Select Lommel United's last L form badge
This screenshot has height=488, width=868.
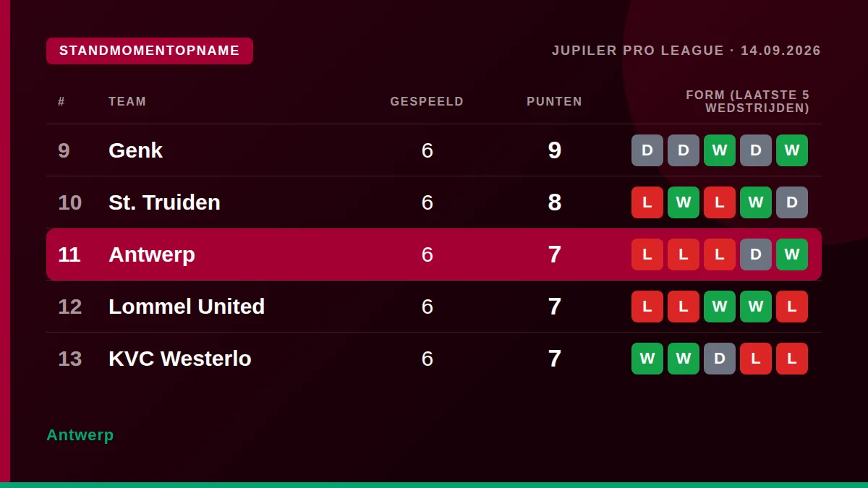pyautogui.click(x=792, y=307)
